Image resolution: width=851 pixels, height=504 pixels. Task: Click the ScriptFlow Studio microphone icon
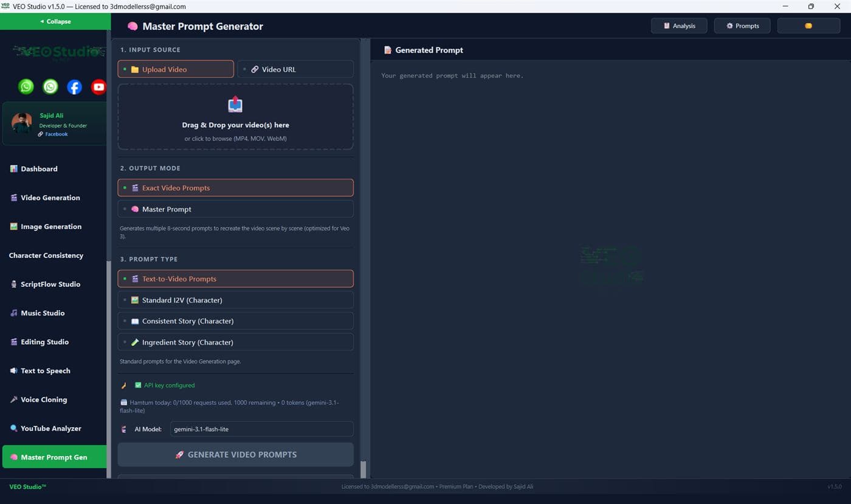[x=13, y=285]
